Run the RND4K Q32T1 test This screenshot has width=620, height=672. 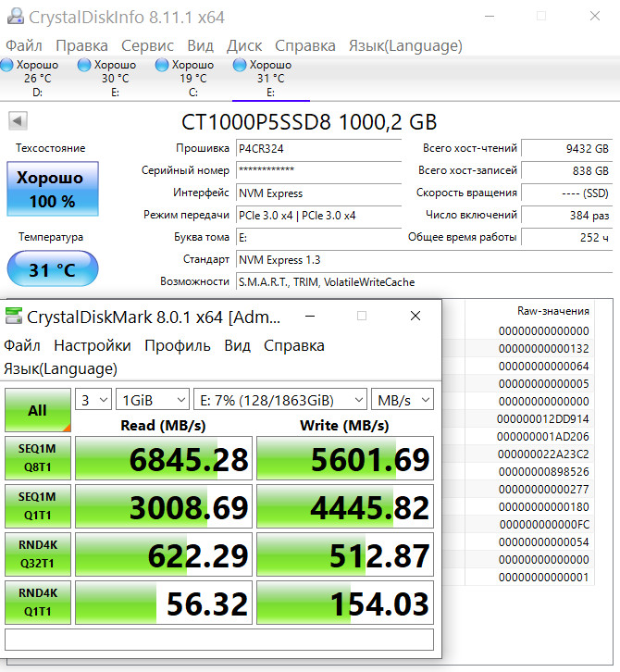click(x=38, y=554)
